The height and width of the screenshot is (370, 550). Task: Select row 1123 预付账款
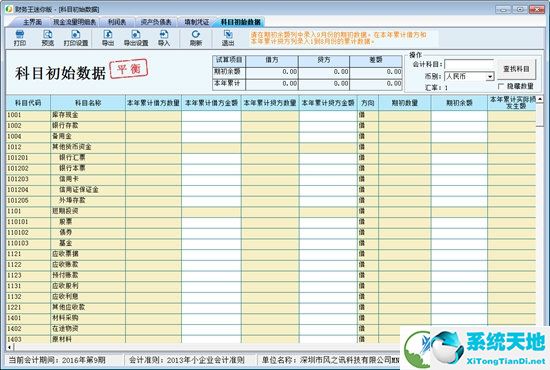click(271, 275)
